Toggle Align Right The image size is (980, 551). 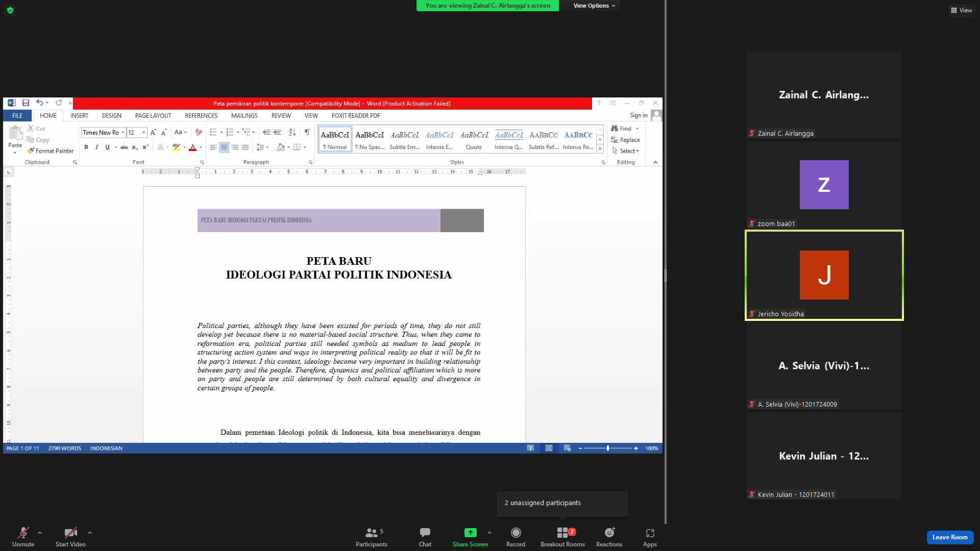[x=235, y=147]
